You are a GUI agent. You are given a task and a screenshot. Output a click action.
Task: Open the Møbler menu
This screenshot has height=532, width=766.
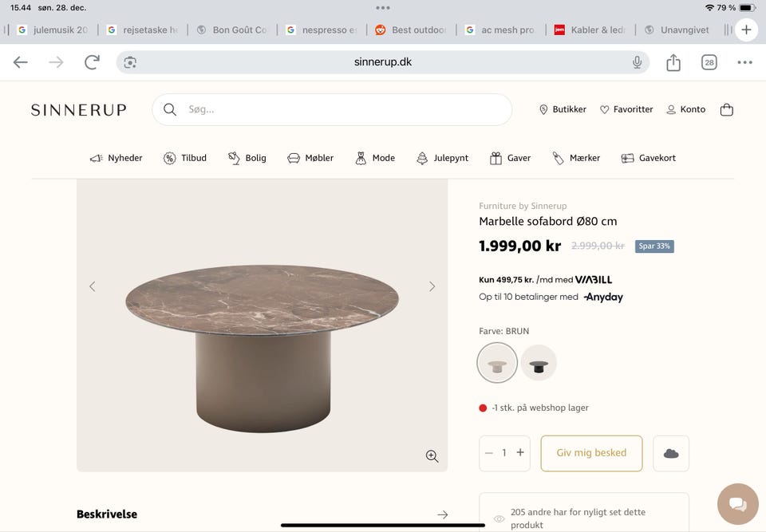tap(310, 158)
